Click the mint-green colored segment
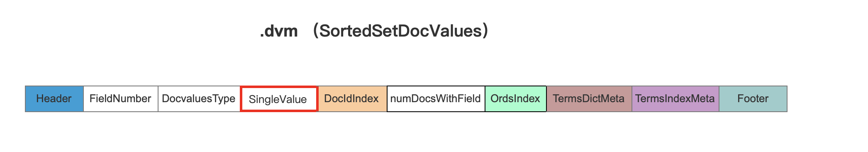The width and height of the screenshot is (868, 152). 516,99
